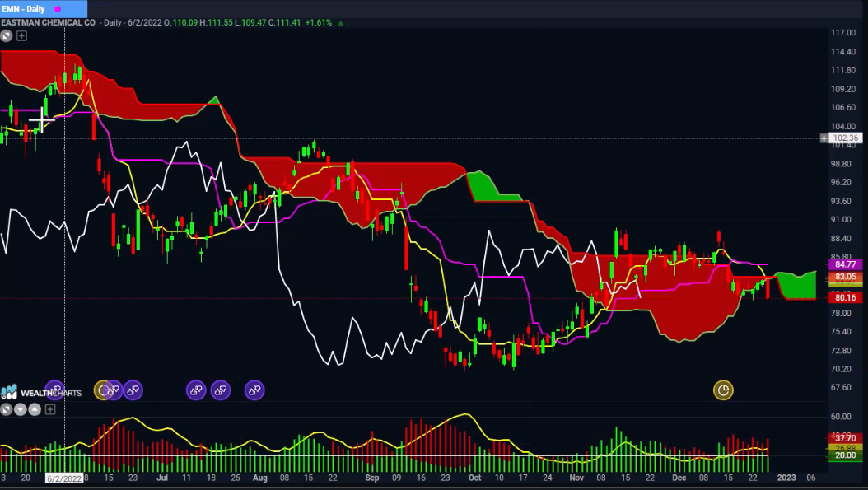The image size is (868, 490).
Task: Open the thumbs event marker near Jun 23
Action: tap(133, 390)
